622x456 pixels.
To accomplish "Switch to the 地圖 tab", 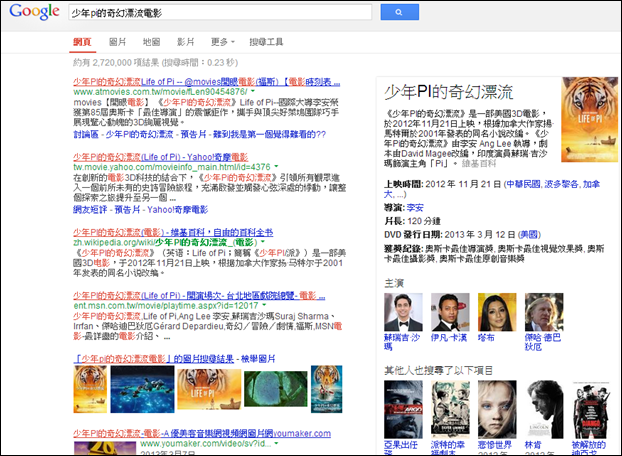I will tap(152, 42).
